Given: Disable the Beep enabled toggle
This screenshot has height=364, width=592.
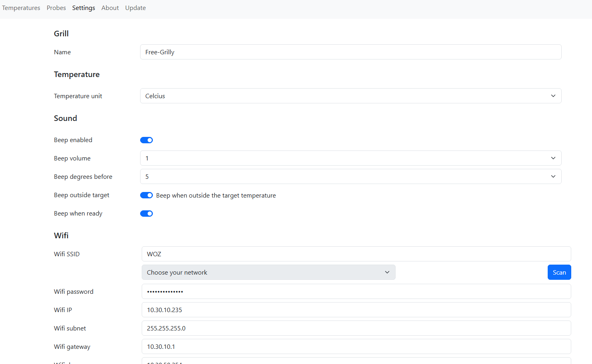Looking at the screenshot, I should 147,140.
